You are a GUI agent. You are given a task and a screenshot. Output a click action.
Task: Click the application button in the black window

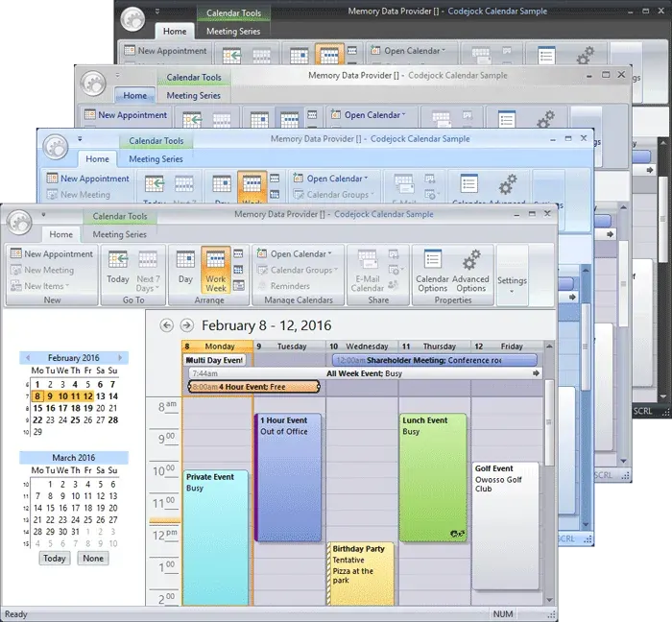click(132, 19)
